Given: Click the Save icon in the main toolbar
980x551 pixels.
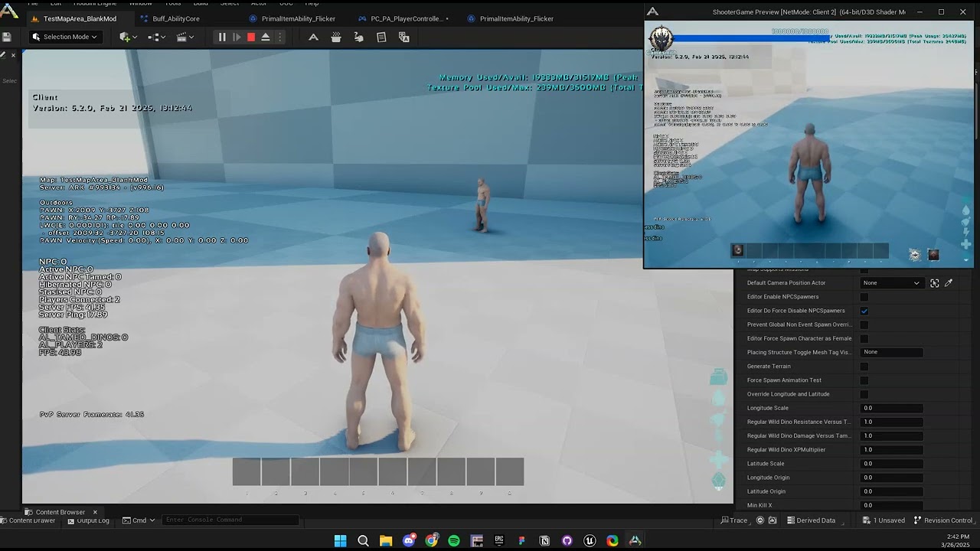Looking at the screenshot, I should click(6, 37).
